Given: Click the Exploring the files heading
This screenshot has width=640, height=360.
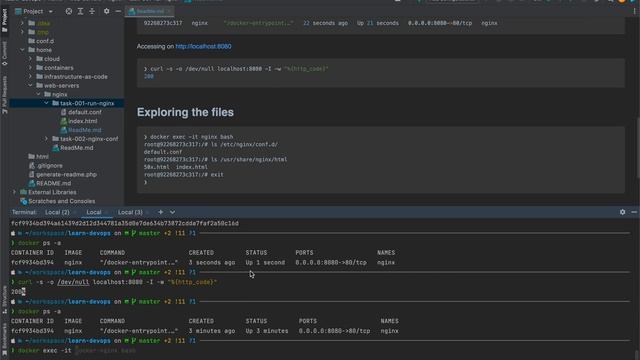Looking at the screenshot, I should (x=185, y=112).
